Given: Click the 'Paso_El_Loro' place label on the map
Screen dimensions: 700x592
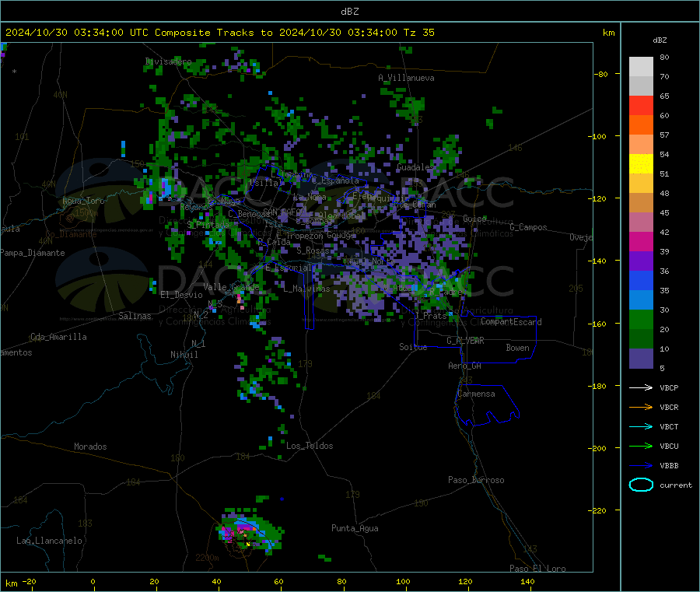Looking at the screenshot, I should click(x=537, y=569).
